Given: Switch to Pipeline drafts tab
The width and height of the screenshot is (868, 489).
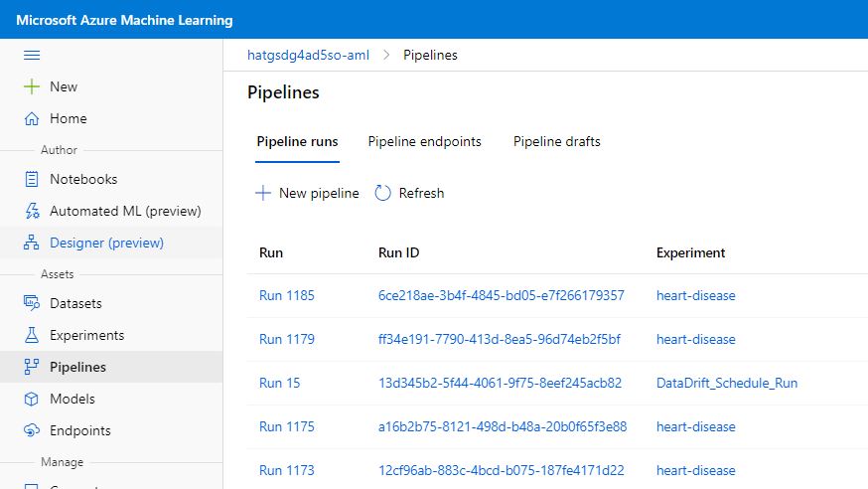Looking at the screenshot, I should [557, 142].
